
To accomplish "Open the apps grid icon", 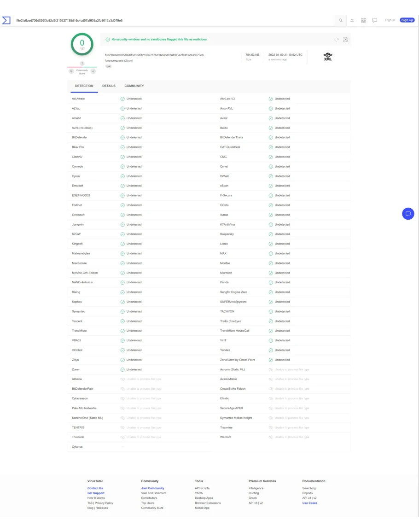I will [363, 20].
